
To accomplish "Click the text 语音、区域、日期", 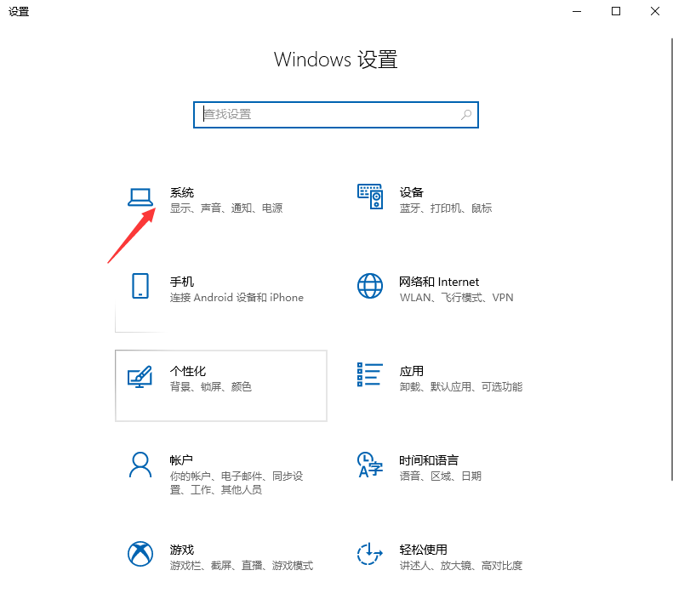I will (441, 476).
